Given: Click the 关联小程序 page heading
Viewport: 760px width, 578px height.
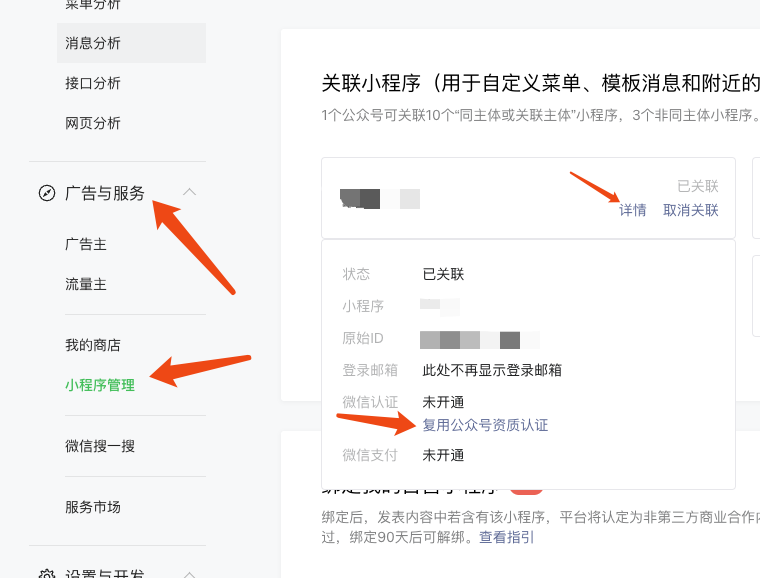Looking at the screenshot, I should click(x=540, y=83).
